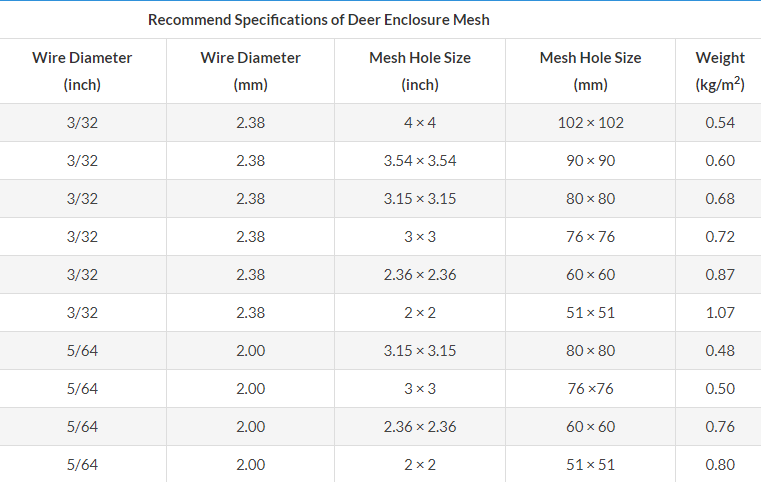Screen dimensions: 761x482
Task: Select the 0.76 weight cell
Action: coord(720,427)
